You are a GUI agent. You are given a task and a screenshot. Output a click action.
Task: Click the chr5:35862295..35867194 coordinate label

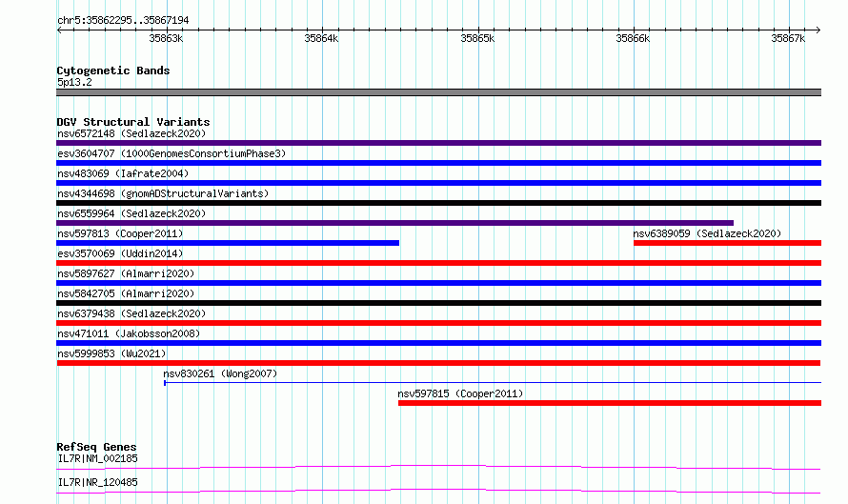pyautogui.click(x=123, y=21)
